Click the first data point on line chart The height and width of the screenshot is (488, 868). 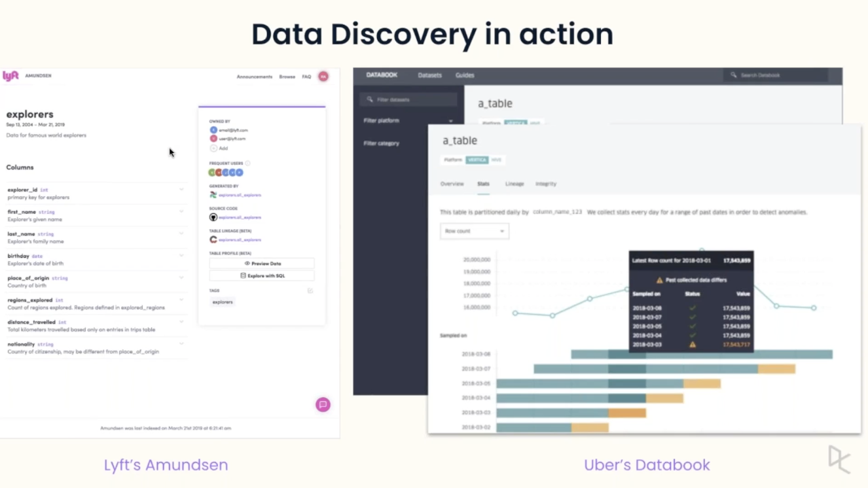point(515,313)
